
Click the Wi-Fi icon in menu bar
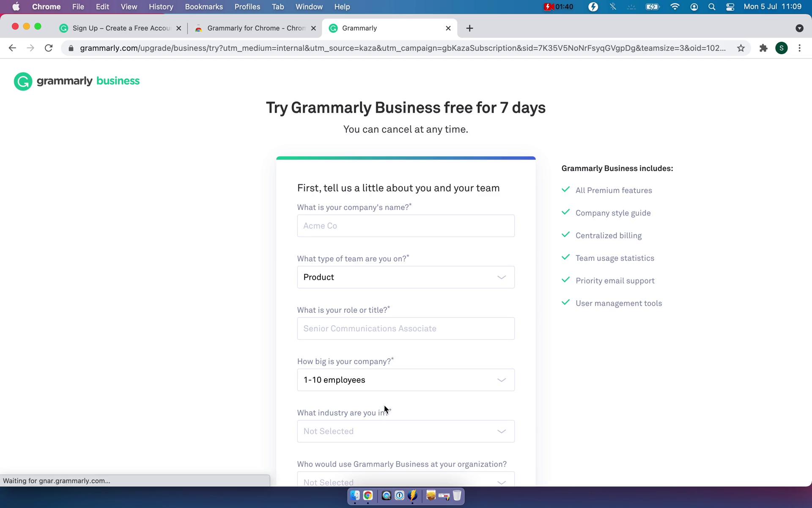675,7
